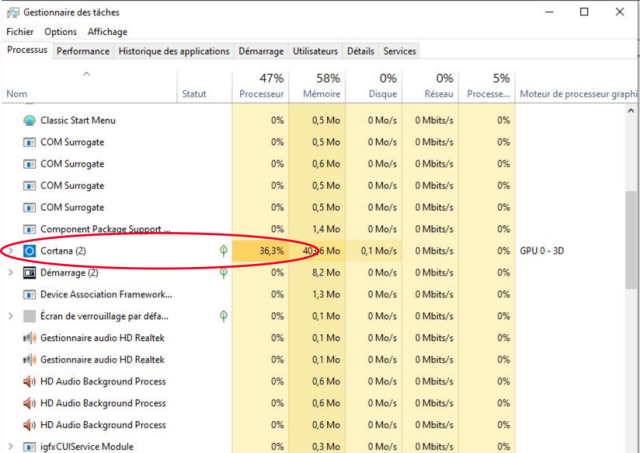Expand the Cortana (2) process group
This screenshot has height=453, width=640.
(x=11, y=251)
